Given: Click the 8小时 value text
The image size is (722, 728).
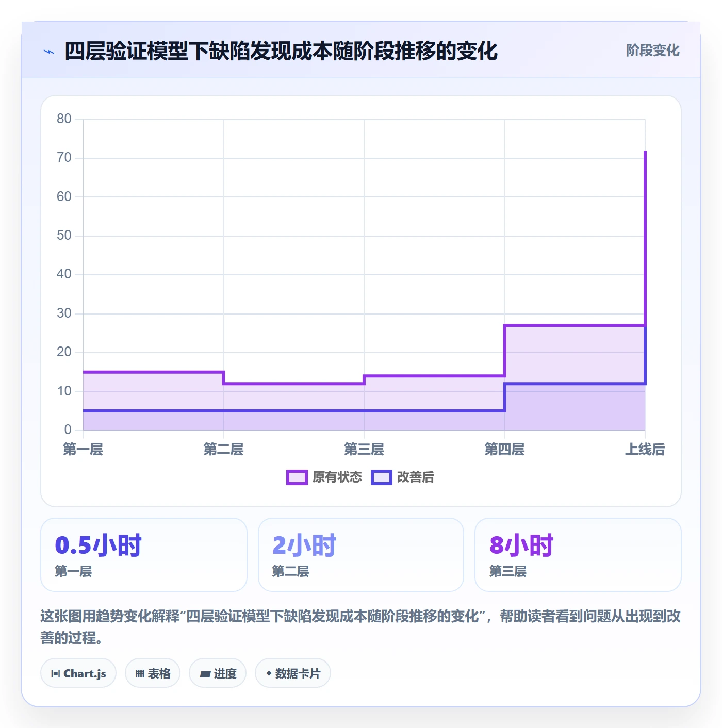Looking at the screenshot, I should [521, 545].
